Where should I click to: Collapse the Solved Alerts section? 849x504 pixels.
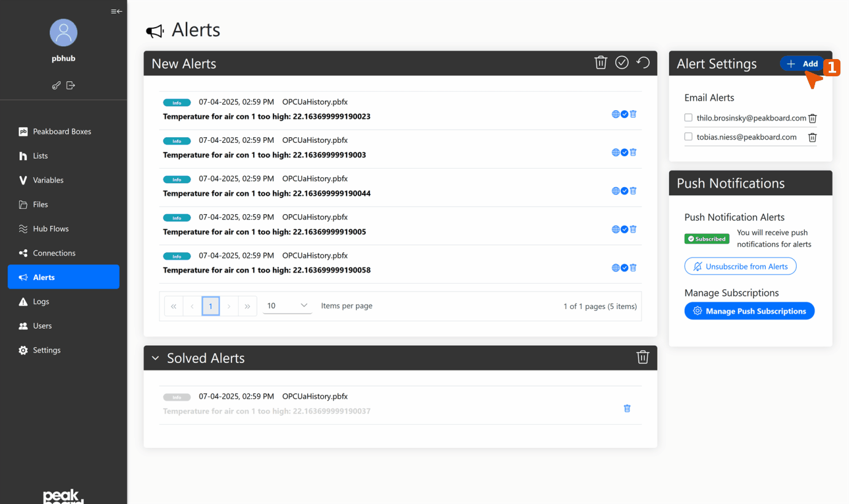point(155,358)
